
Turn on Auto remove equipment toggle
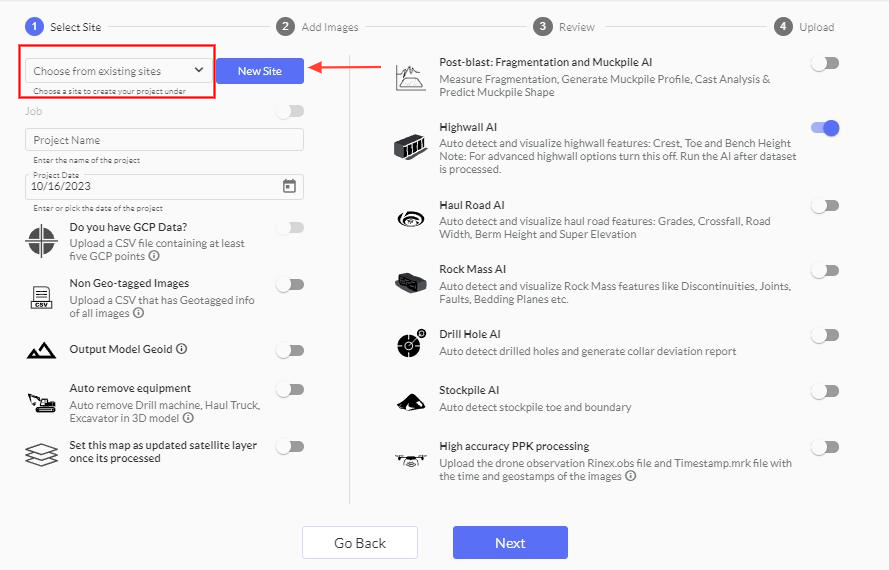coord(290,390)
